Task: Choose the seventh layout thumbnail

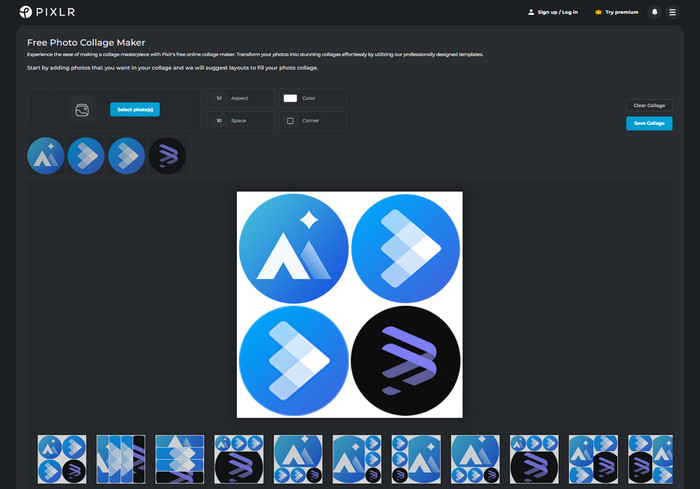Action: [x=416, y=460]
